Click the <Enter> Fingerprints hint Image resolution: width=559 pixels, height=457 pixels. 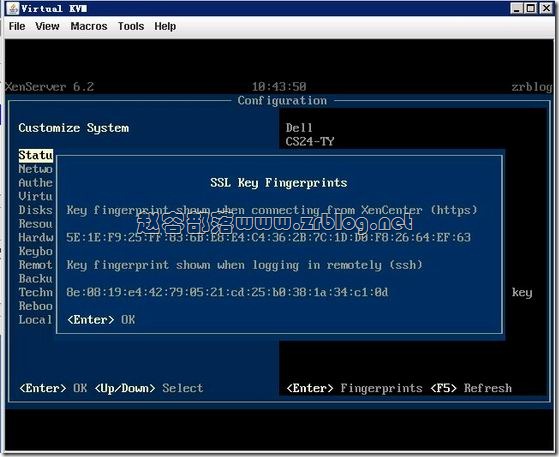coord(354,388)
